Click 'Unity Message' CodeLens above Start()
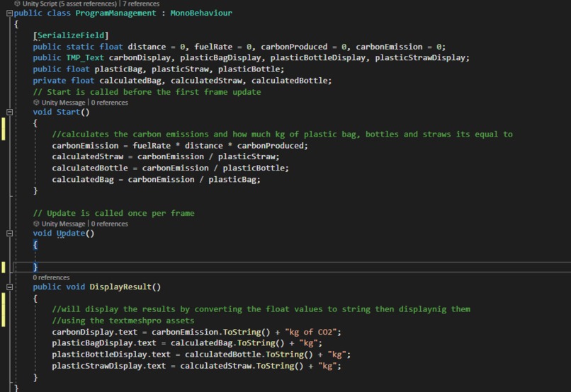The width and height of the screenshot is (571, 392). click(63, 103)
